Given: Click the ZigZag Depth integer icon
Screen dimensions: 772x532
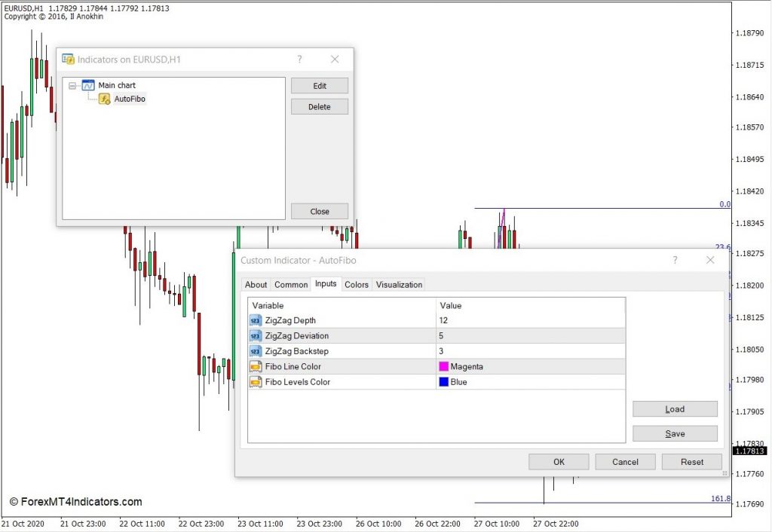Looking at the screenshot, I should [x=256, y=321].
